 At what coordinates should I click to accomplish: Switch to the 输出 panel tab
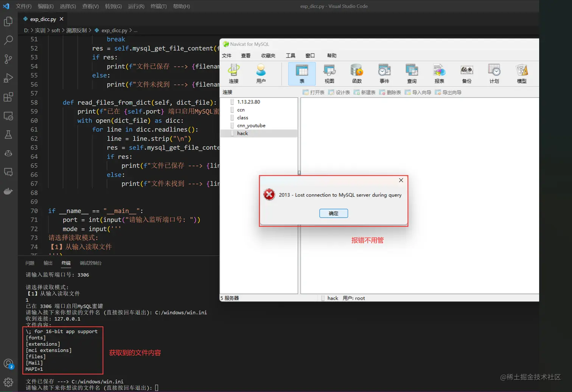[48, 263]
